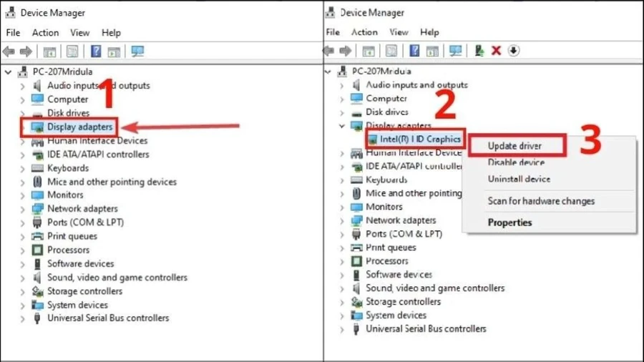Click Help icon in left Device Manager toolbar

click(96, 52)
